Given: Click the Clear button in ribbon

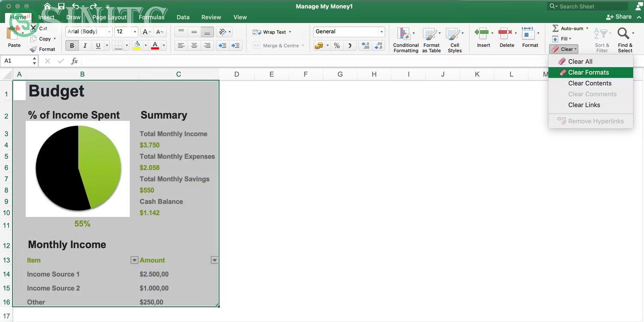Looking at the screenshot, I should (564, 49).
